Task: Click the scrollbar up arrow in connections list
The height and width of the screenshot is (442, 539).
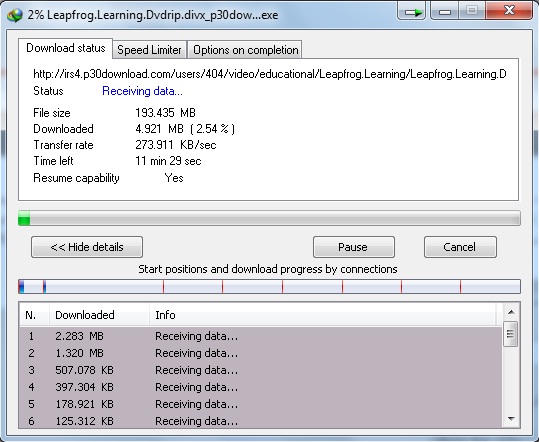Action: (511, 312)
